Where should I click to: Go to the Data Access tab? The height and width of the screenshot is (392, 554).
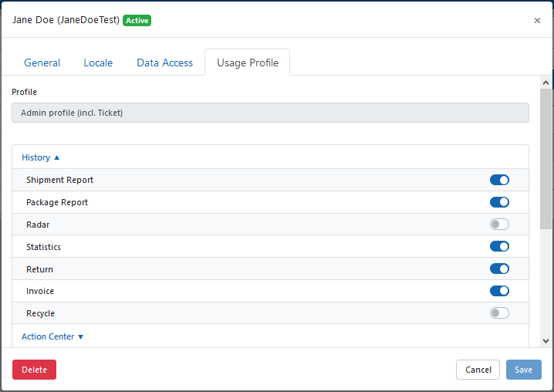(x=165, y=63)
